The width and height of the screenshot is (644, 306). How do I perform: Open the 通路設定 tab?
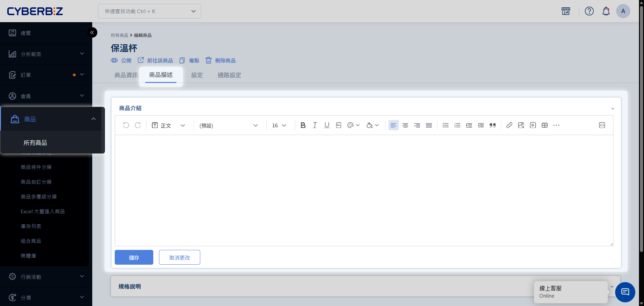pos(229,75)
